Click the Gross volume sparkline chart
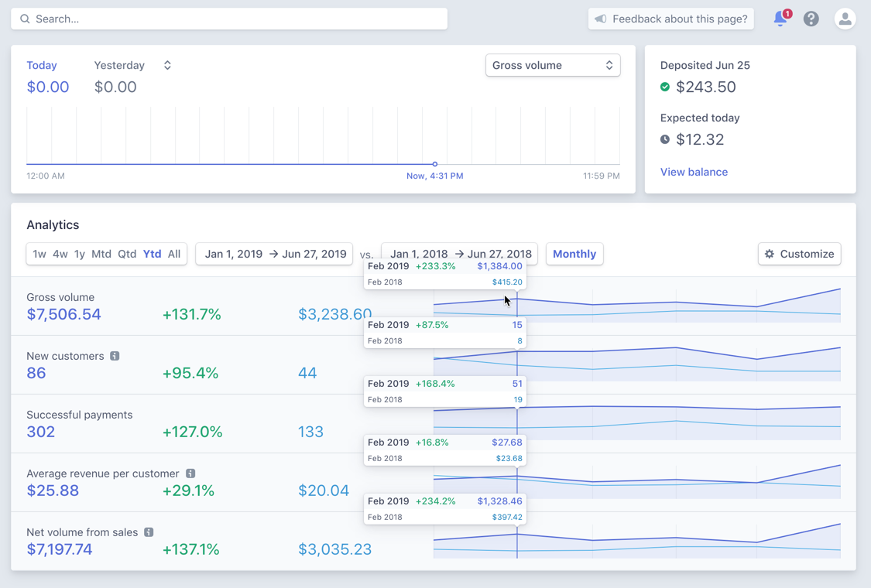Screen dimensions: 871x588 636,306
